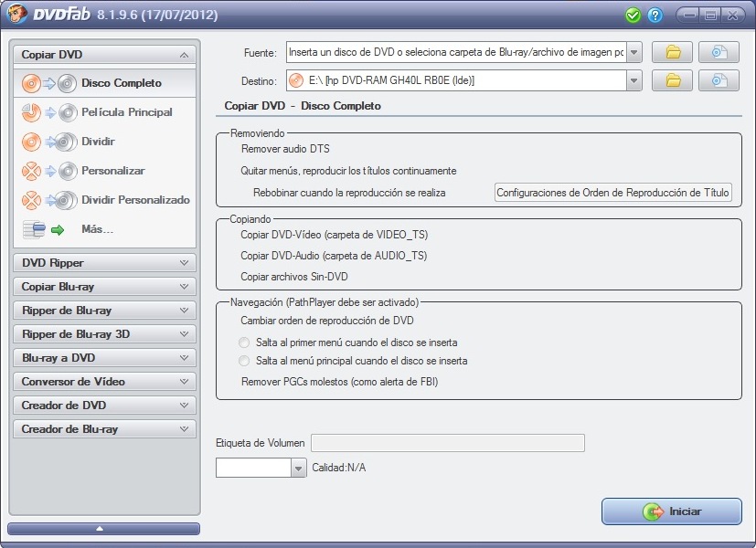Click the Iniciar button
Viewport: 756px width, 548px height.
pos(672,511)
